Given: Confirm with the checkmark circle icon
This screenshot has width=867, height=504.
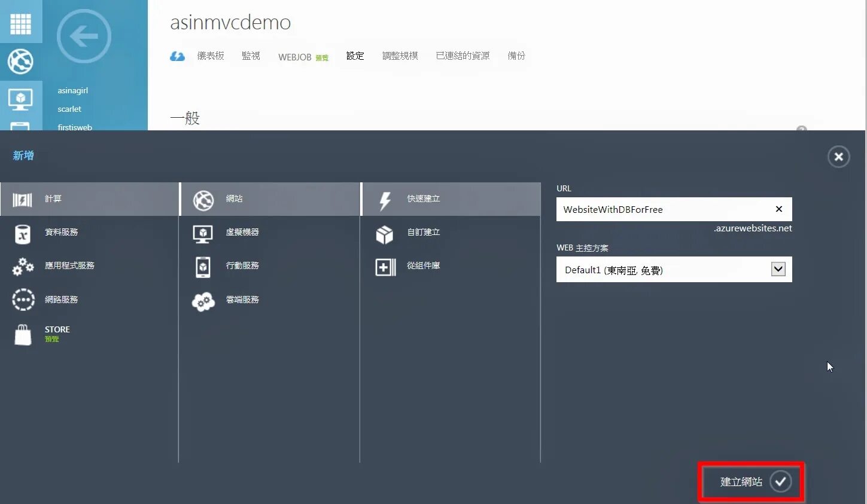Looking at the screenshot, I should tap(780, 481).
